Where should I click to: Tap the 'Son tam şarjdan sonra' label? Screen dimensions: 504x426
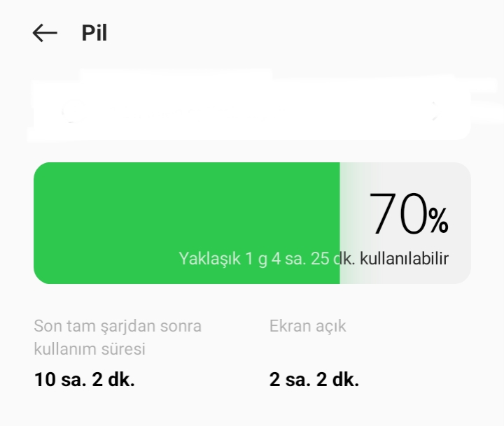click(118, 326)
